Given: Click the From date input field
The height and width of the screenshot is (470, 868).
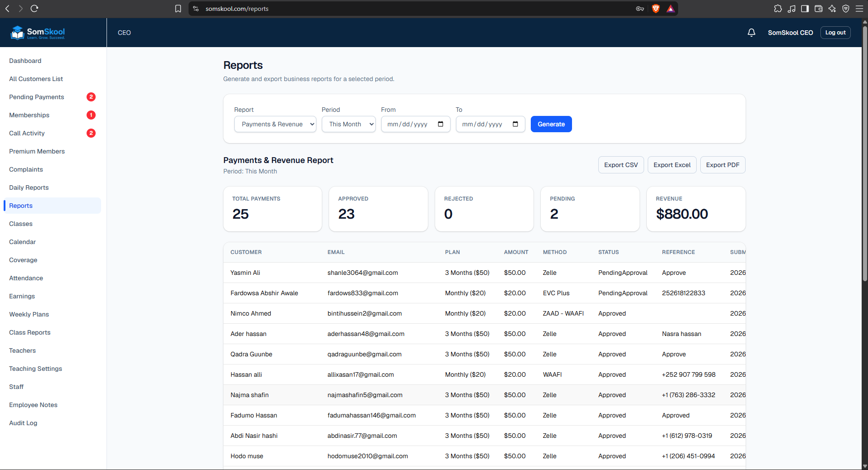Looking at the screenshot, I should click(x=416, y=124).
